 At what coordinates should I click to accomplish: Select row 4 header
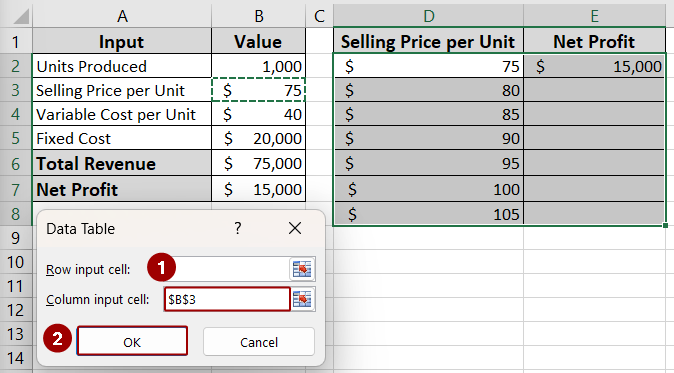tap(16, 114)
